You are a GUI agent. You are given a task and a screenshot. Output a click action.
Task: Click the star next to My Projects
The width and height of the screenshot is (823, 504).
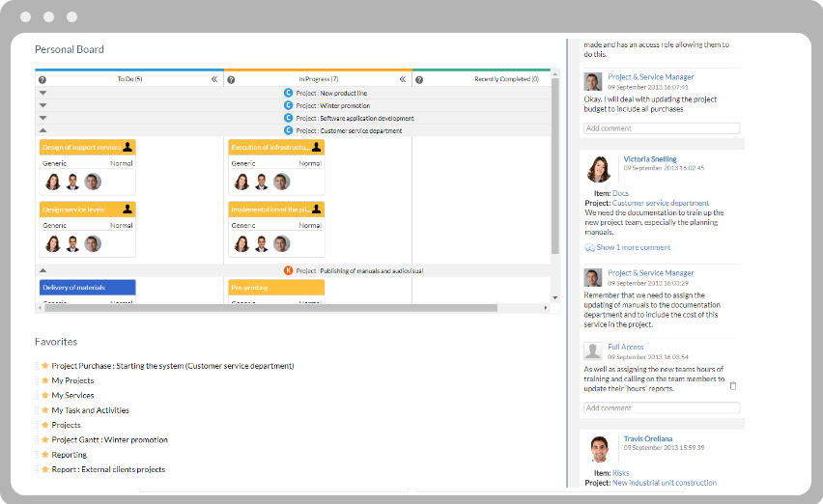44,380
